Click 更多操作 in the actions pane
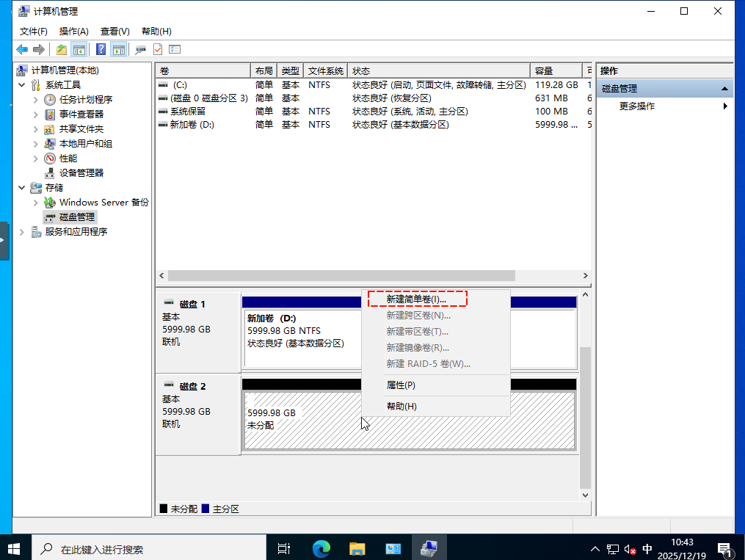This screenshot has height=560, width=745. click(x=636, y=106)
